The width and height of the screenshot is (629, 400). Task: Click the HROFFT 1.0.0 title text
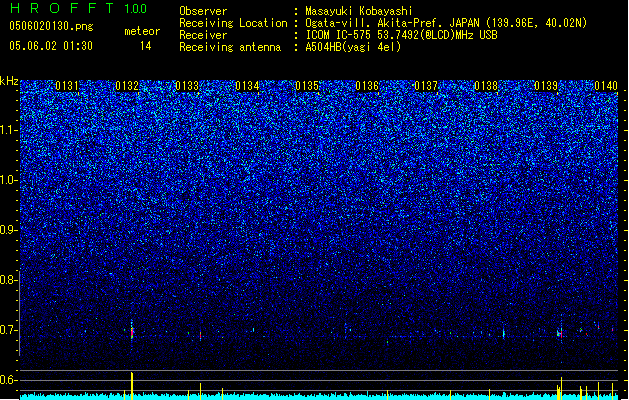coord(79,8)
